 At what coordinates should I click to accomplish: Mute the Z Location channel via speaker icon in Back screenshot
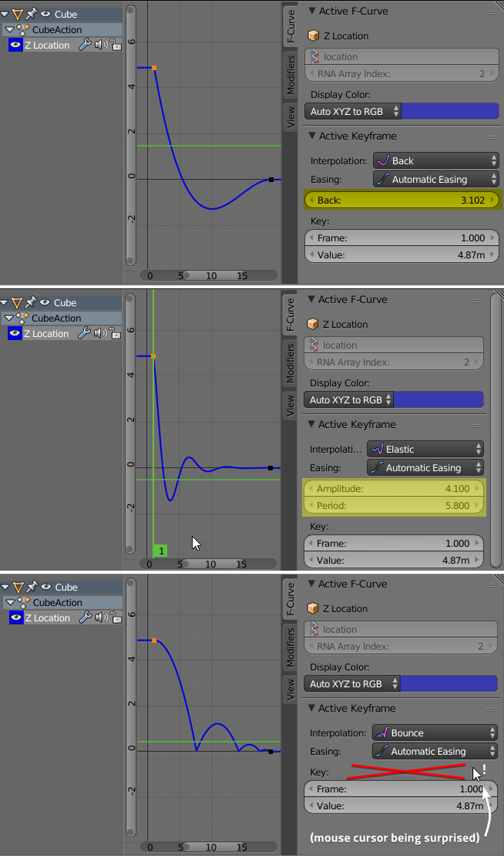coord(101,45)
